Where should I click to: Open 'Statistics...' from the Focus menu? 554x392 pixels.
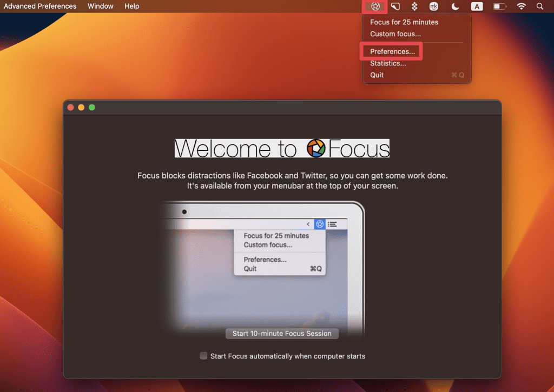tap(388, 63)
